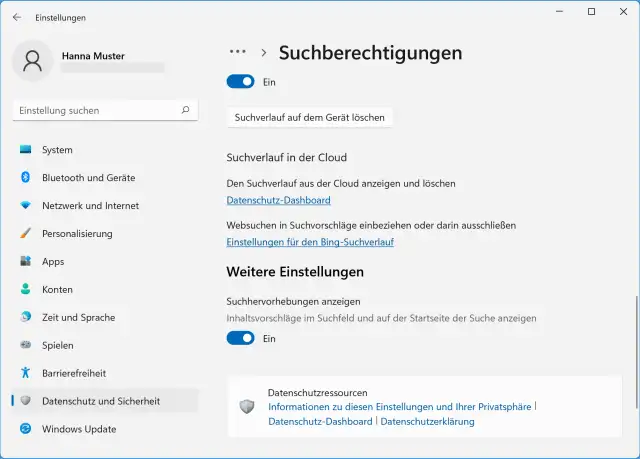The height and width of the screenshot is (459, 640).
Task: Turn off the Suchhervorhebungen anzeigen toggle
Action: tap(241, 339)
